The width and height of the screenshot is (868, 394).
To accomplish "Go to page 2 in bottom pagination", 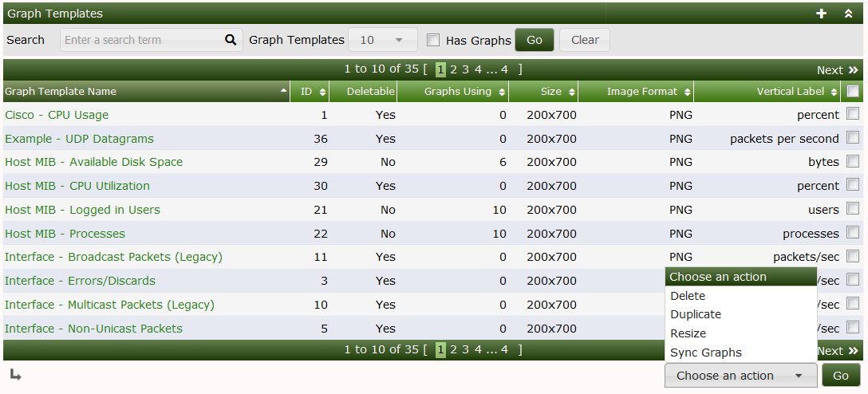I will (453, 349).
